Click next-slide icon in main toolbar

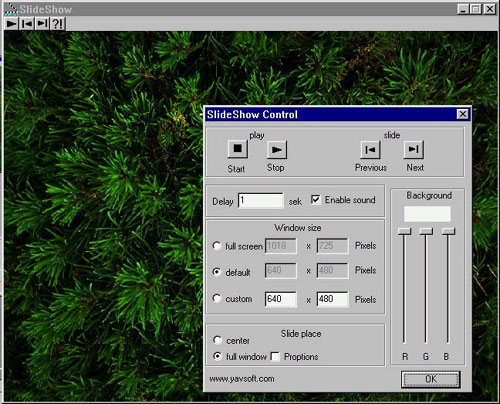point(42,24)
